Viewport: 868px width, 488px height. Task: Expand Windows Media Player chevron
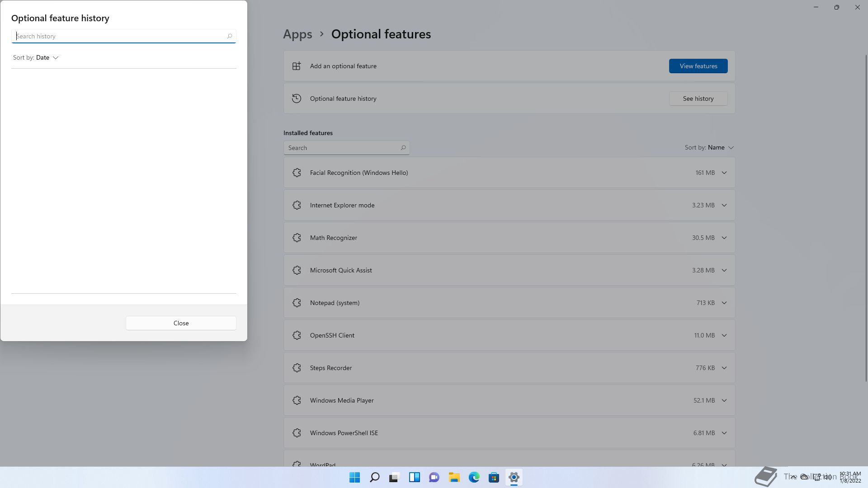tap(724, 400)
